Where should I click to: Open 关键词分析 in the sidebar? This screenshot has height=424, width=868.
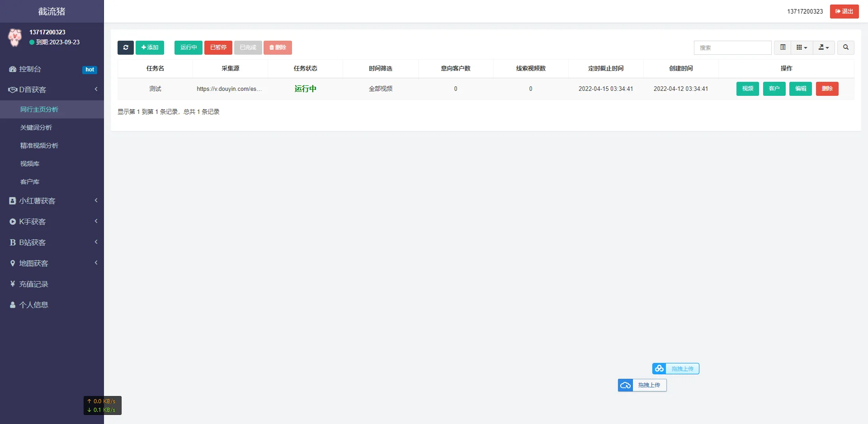[x=36, y=127]
